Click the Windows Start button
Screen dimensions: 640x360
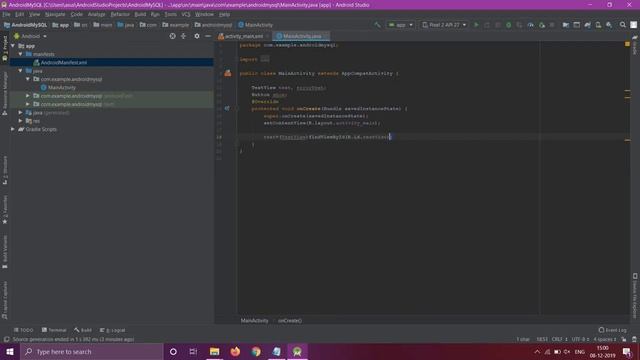10,351
